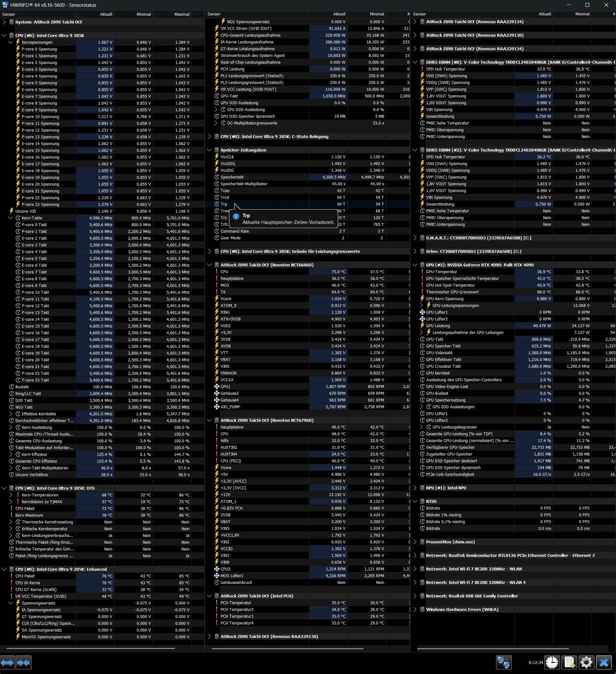Screen dimensions: 616x674
Task: Click the Aktuell column header in right panel
Action: pyautogui.click(x=534, y=14)
